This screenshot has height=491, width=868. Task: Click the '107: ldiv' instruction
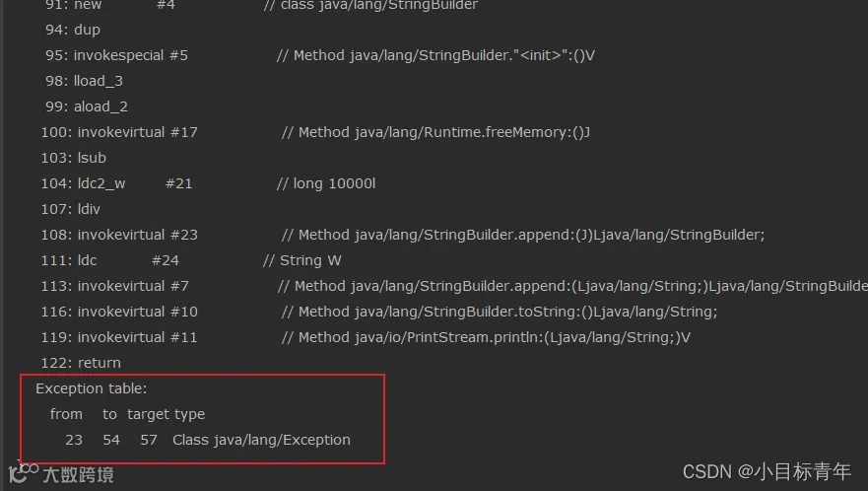70,209
